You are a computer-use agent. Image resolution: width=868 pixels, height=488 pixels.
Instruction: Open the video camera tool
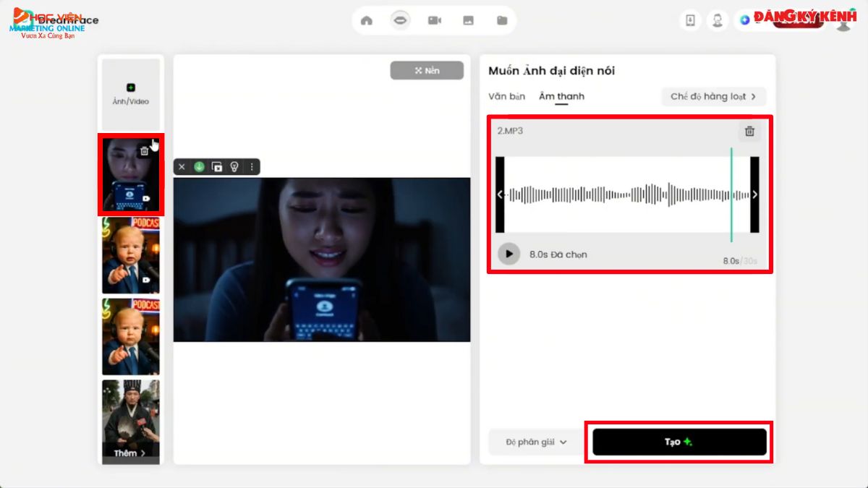point(434,21)
